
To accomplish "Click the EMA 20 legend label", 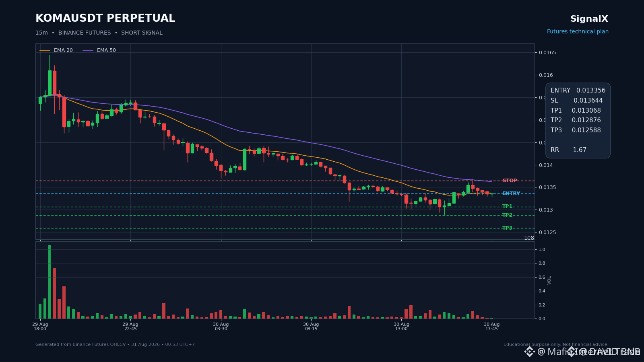I will coord(63,50).
